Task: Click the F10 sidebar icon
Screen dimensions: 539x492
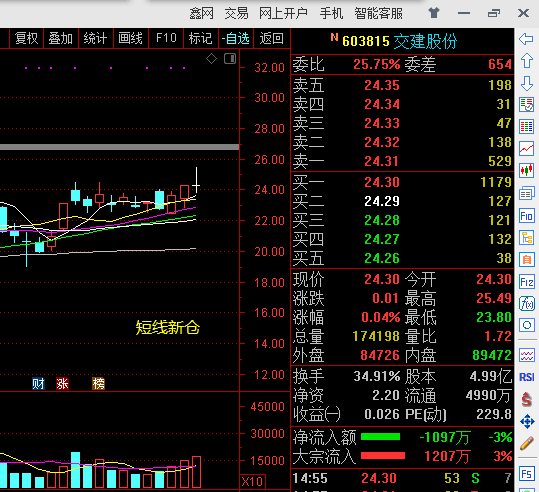Action: (526, 216)
